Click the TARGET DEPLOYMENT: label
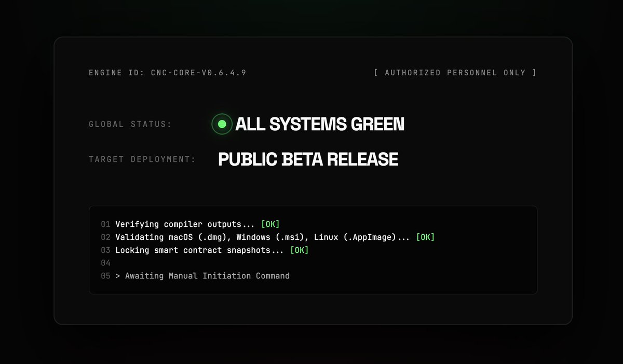Image resolution: width=623 pixels, height=364 pixels. point(142,159)
